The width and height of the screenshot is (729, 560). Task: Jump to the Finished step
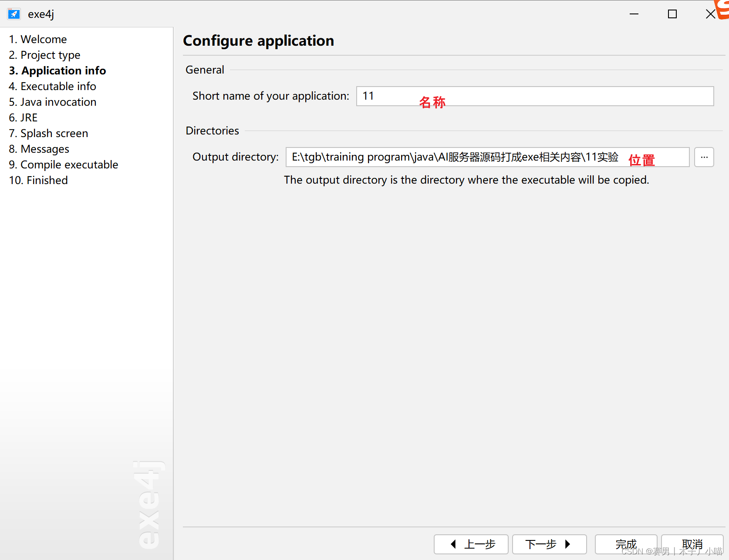pyautogui.click(x=38, y=180)
